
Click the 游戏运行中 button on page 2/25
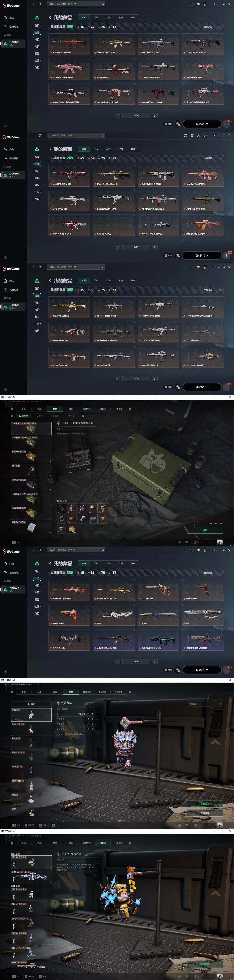click(202, 124)
